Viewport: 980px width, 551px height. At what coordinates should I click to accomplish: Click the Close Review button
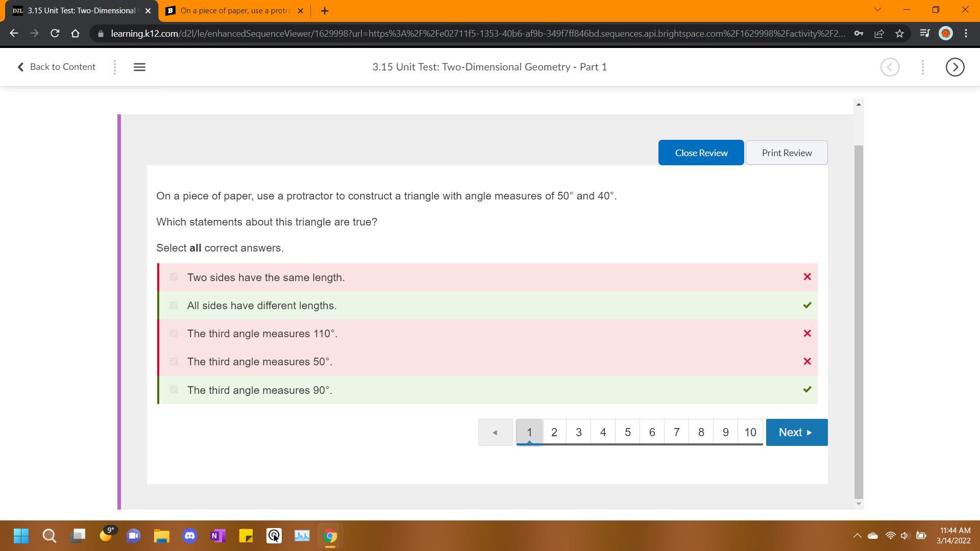701,153
